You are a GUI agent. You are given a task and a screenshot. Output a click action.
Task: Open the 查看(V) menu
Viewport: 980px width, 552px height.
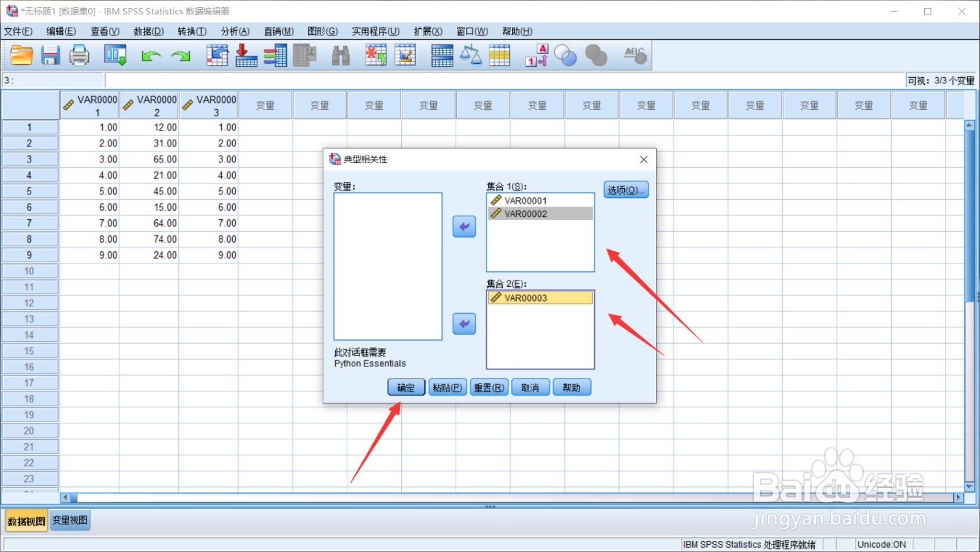coord(105,31)
